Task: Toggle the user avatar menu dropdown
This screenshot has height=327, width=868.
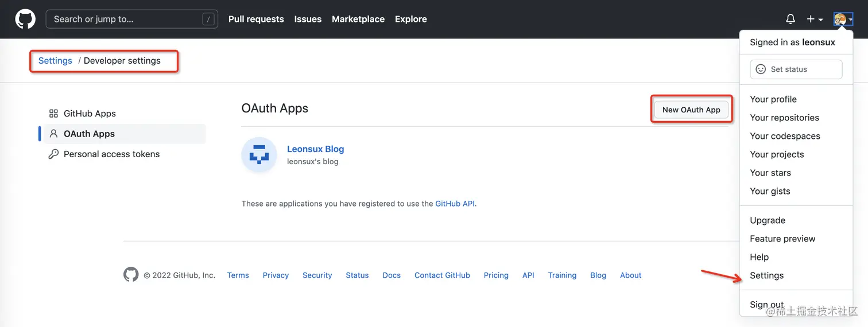Action: tap(843, 19)
